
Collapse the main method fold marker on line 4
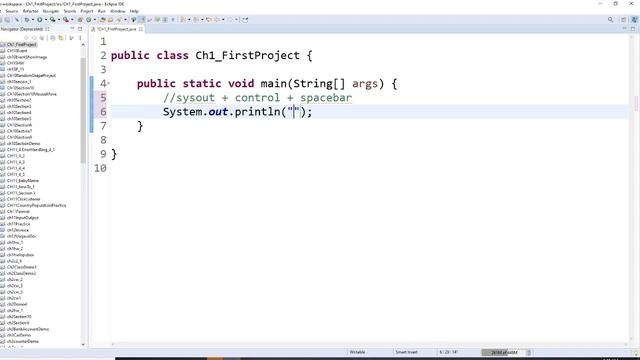[109, 84]
